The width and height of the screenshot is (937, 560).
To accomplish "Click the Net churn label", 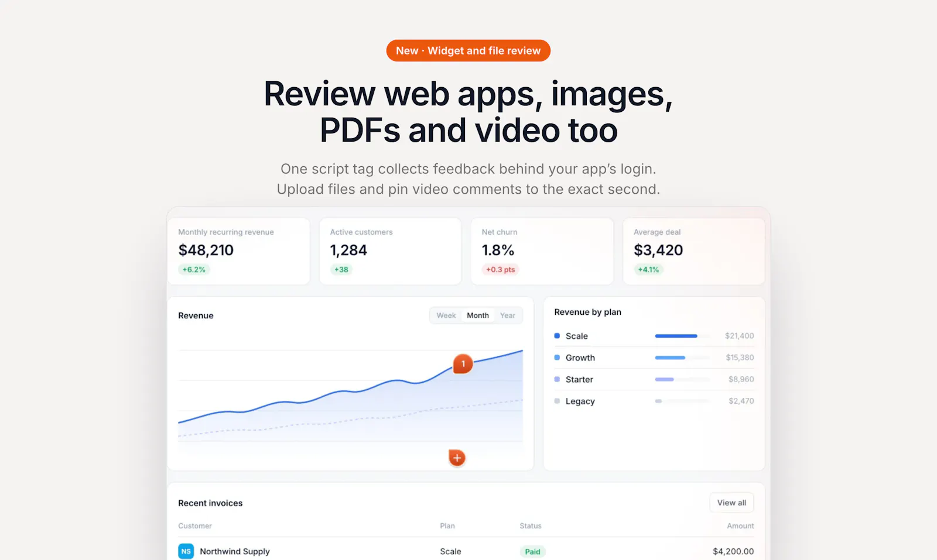I will point(500,232).
